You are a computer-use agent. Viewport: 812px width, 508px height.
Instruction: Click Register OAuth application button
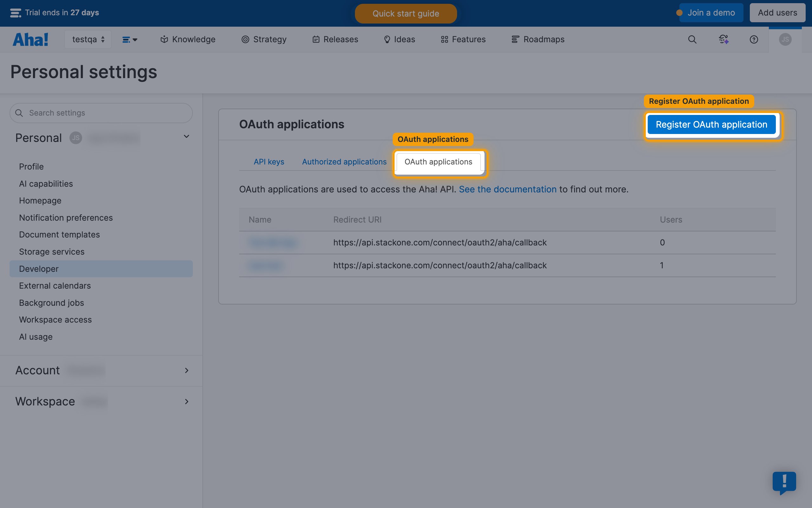(711, 124)
